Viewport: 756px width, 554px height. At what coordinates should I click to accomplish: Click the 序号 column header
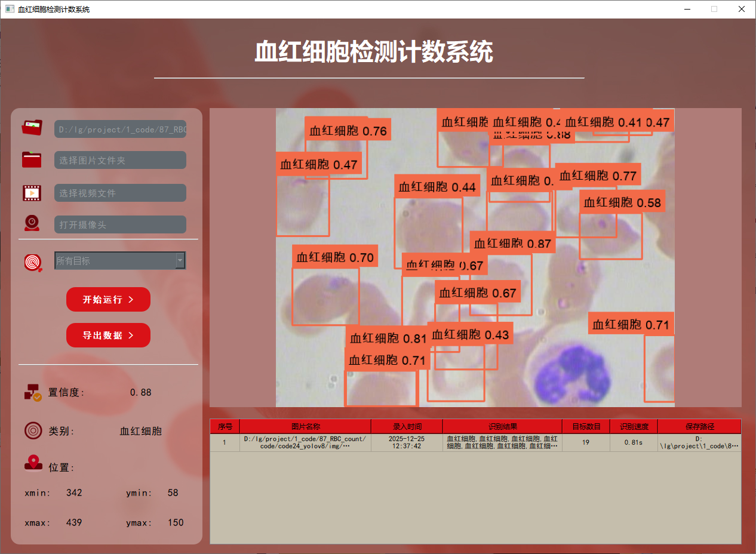225,426
